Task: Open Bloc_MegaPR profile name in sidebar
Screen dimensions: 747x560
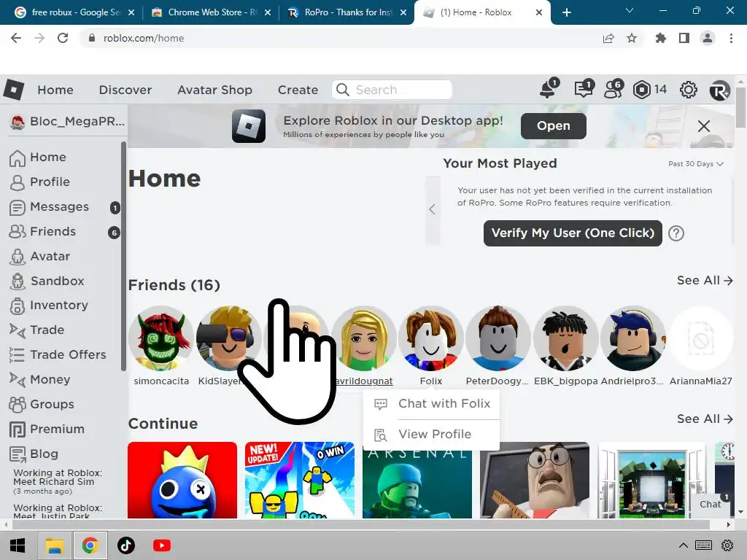Action: (67, 122)
